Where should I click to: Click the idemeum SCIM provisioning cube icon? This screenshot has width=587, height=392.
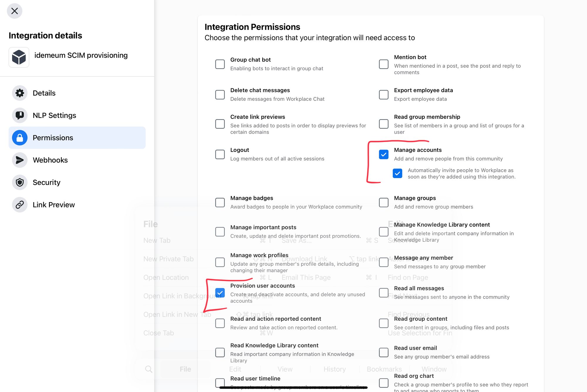pos(19,57)
